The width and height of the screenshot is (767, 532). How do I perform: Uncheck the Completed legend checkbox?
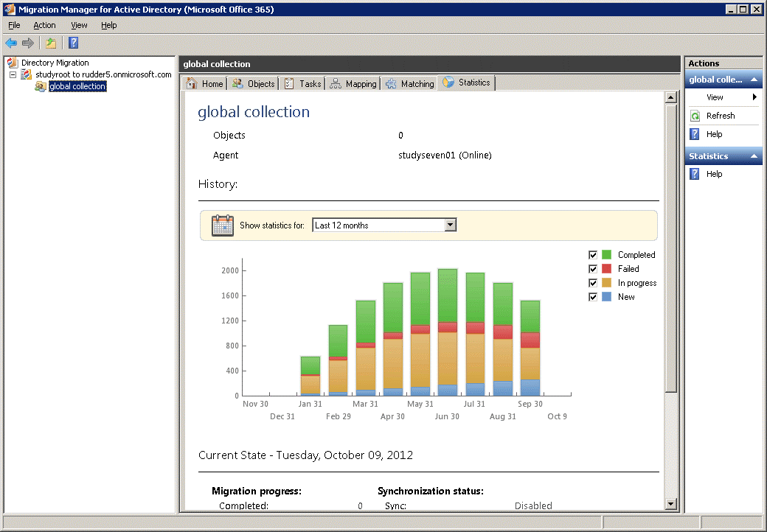pyautogui.click(x=593, y=255)
